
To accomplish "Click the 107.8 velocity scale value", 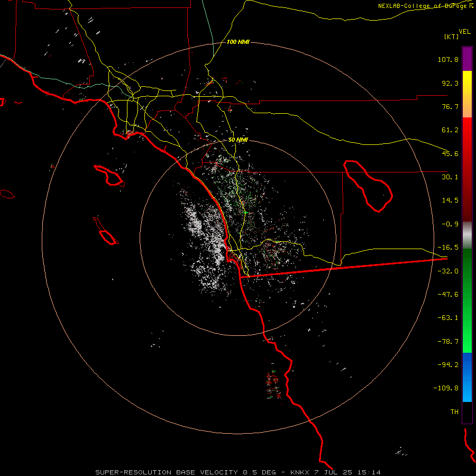I will 448,59.
